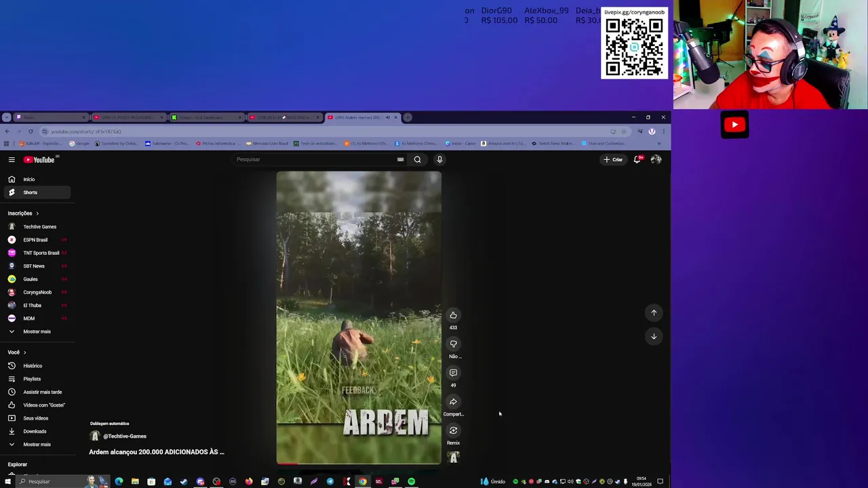Image resolution: width=868 pixels, height=488 pixels.
Task: Expand the 'Você' section header
Action: pos(17,352)
